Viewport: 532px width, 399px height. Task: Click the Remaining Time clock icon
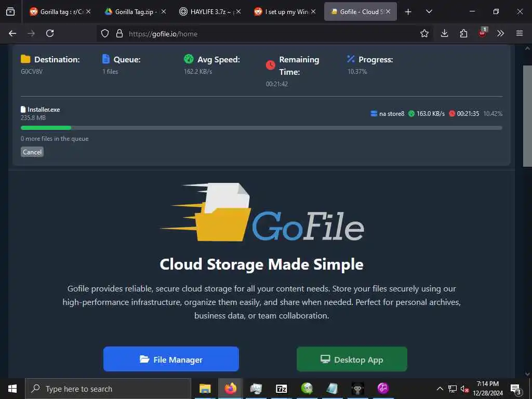coord(270,65)
